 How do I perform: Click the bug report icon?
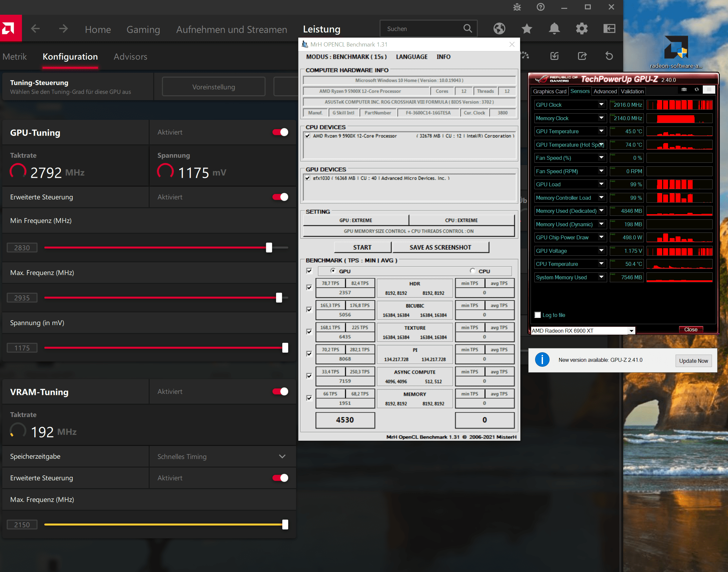pos(517,7)
